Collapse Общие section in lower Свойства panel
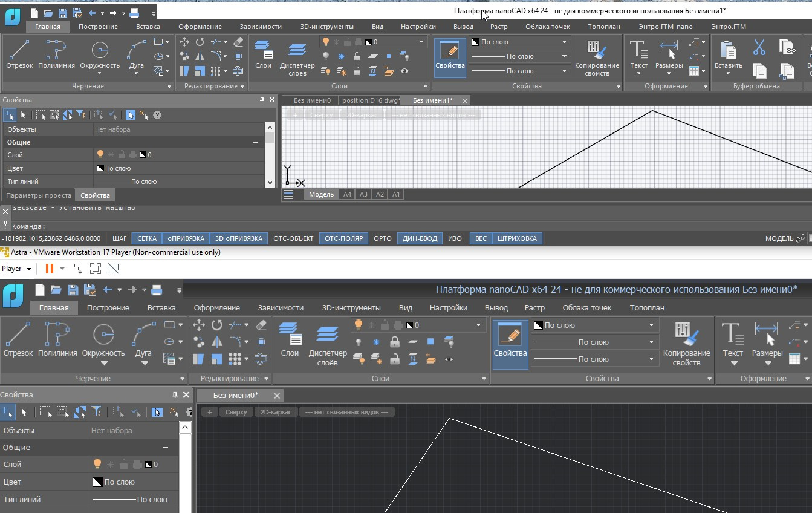This screenshot has height=513, width=812. (166, 448)
